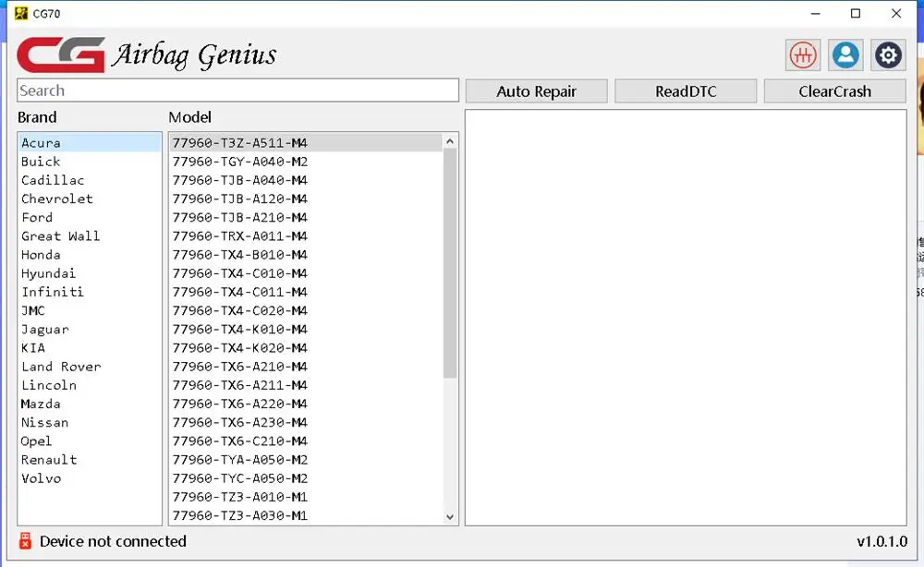This screenshot has width=924, height=567.
Task: Select model 77960-TX4-B010-M4
Action: point(306,255)
